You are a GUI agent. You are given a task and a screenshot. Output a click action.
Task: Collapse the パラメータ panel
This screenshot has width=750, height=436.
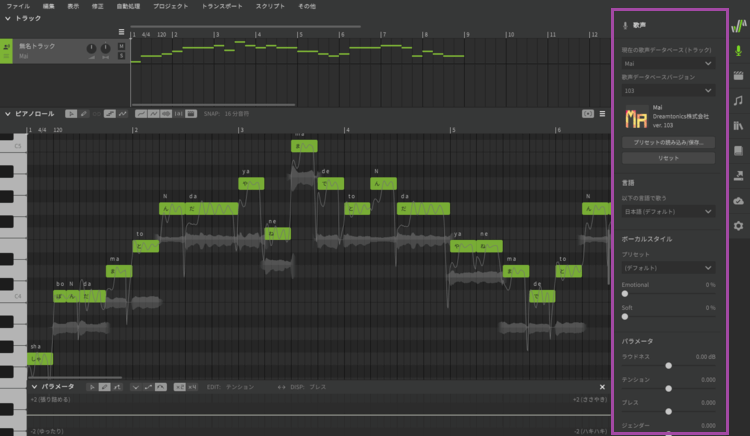[x=35, y=386]
